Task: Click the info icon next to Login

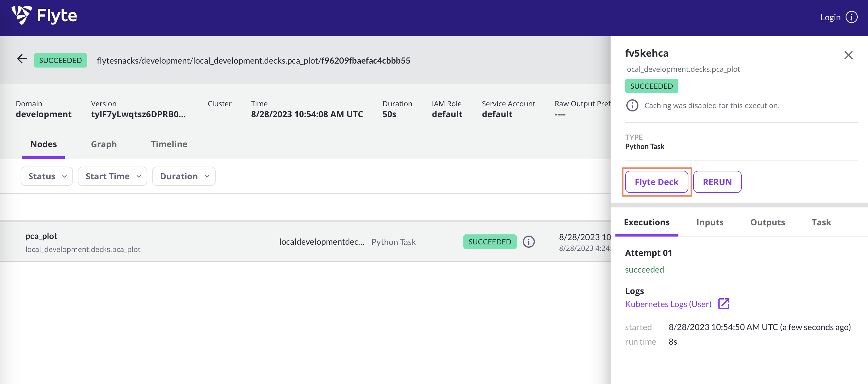Action: pos(851,17)
